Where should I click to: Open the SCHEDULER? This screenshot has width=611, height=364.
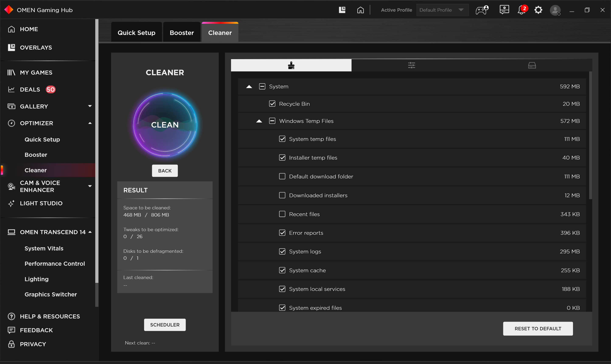point(165,325)
